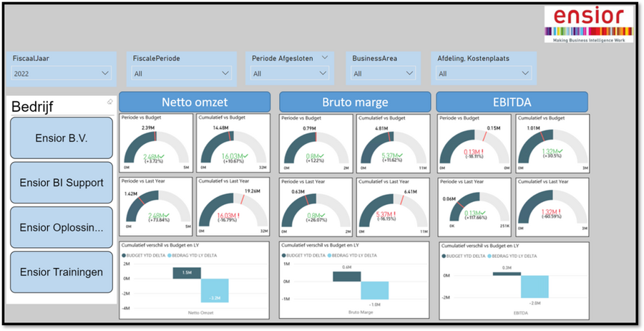Click the light blue -3.2M bar
This screenshot has height=331, width=644.
click(x=215, y=290)
